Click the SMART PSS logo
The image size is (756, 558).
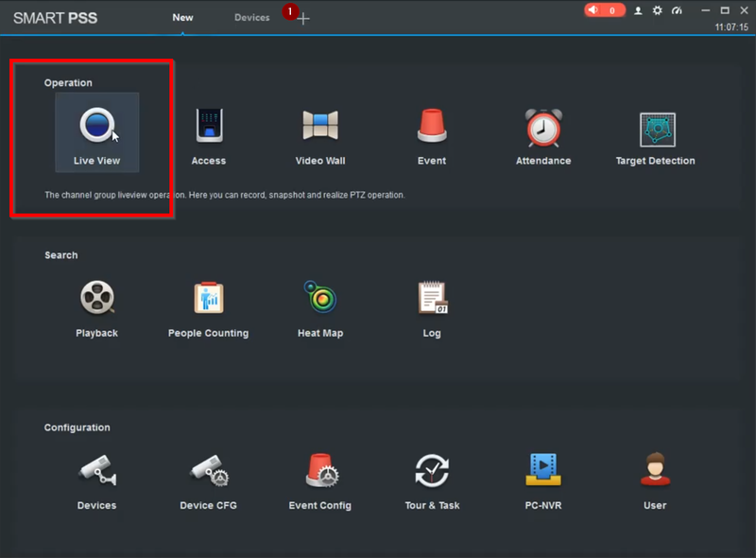point(56,18)
